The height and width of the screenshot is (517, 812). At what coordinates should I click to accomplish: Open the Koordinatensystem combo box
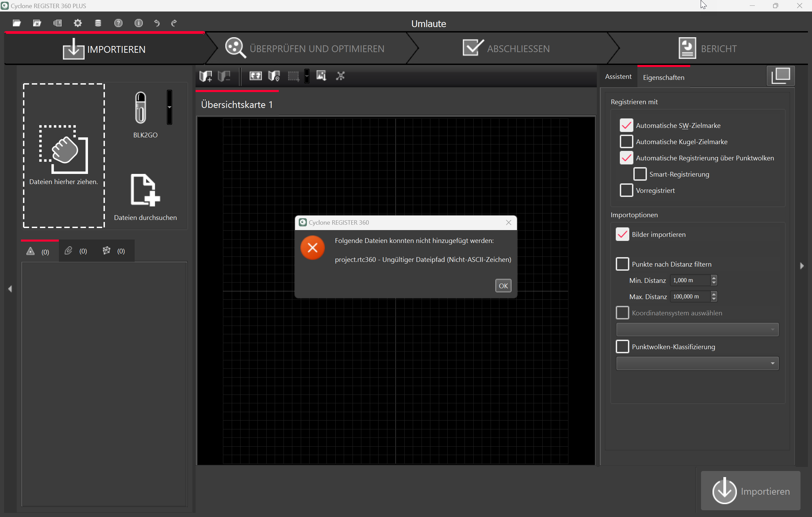pos(697,330)
